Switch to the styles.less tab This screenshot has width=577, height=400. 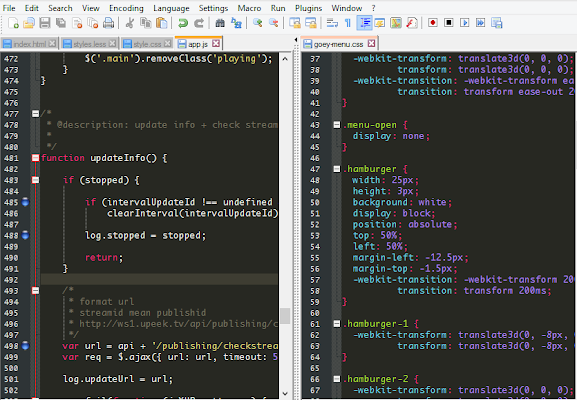click(x=89, y=44)
